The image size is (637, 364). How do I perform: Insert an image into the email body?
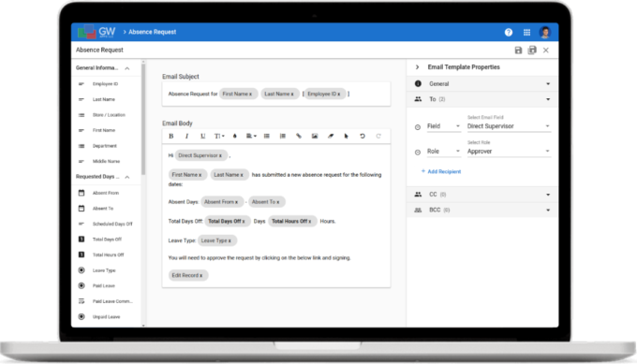(x=315, y=136)
